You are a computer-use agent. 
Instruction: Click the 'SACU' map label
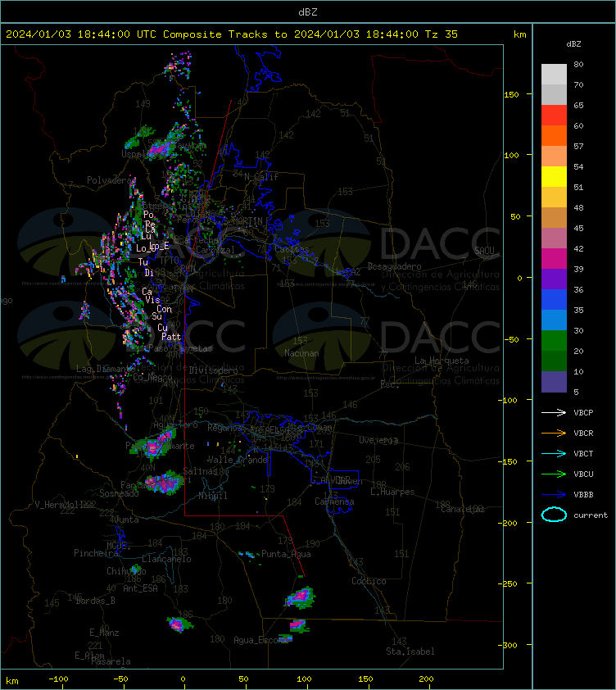[484, 251]
